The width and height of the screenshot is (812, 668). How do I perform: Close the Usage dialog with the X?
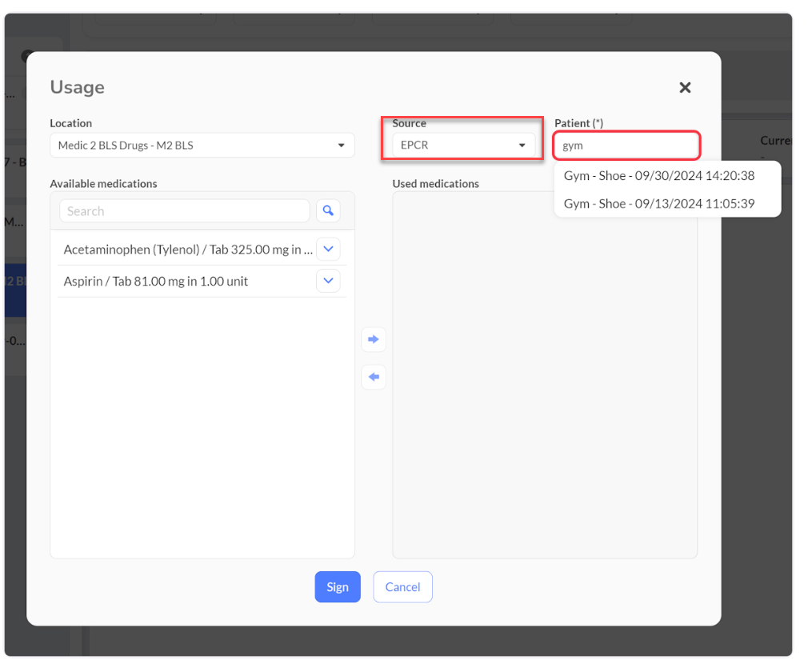pos(685,88)
